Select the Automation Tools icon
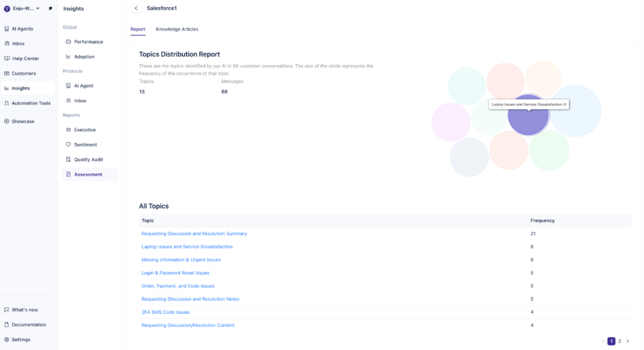Viewport: 644px width, 350px height. (6, 103)
